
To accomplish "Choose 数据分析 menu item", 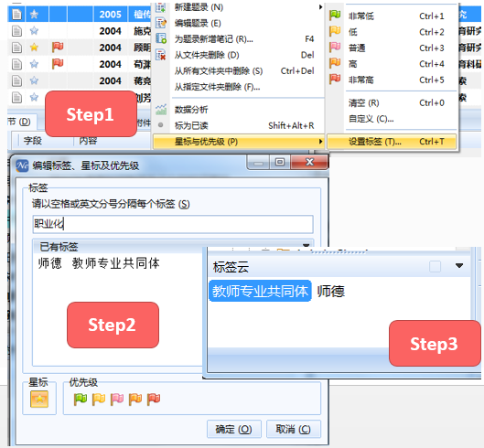I will [x=238, y=109].
